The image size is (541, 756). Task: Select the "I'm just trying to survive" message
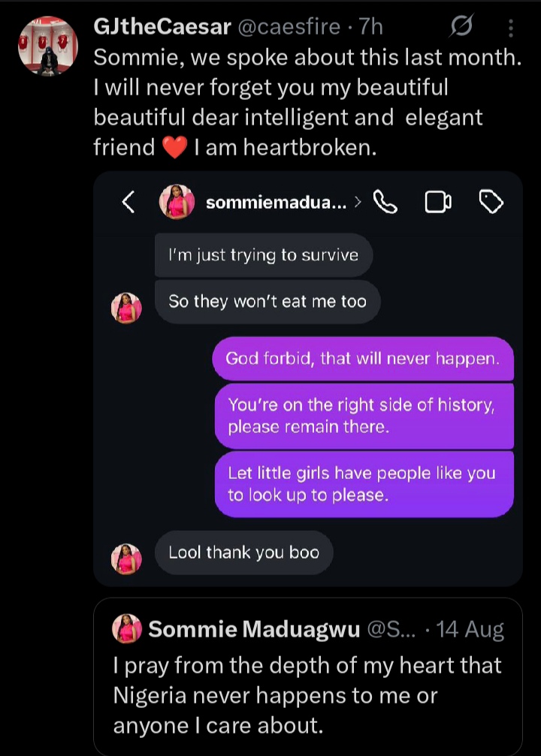(263, 255)
